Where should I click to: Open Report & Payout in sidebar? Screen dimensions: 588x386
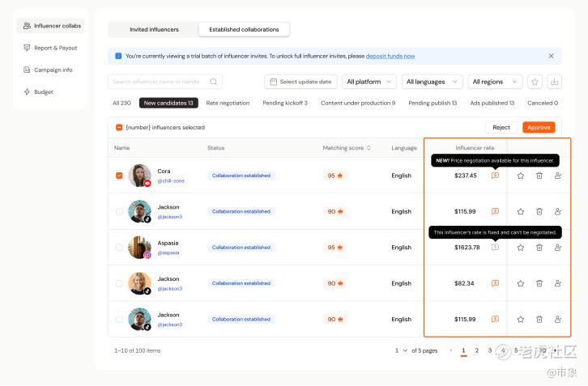tap(51, 48)
